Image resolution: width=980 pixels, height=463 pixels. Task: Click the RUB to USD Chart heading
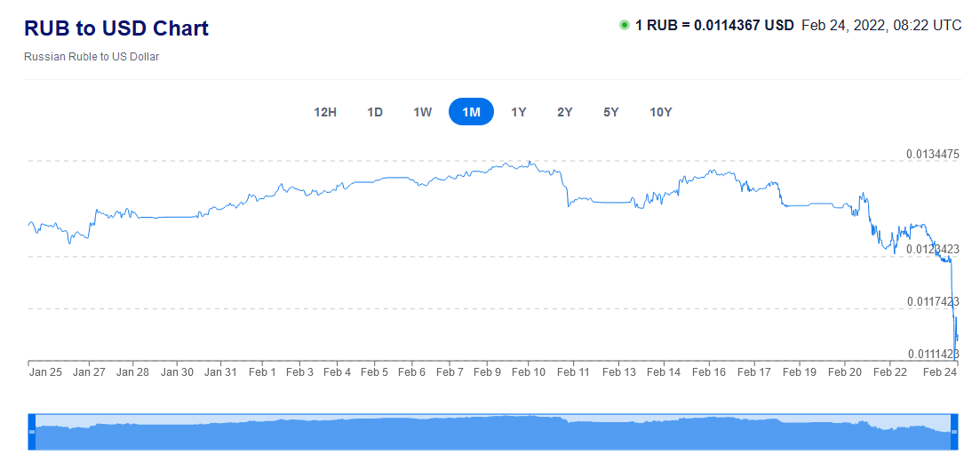tap(116, 28)
